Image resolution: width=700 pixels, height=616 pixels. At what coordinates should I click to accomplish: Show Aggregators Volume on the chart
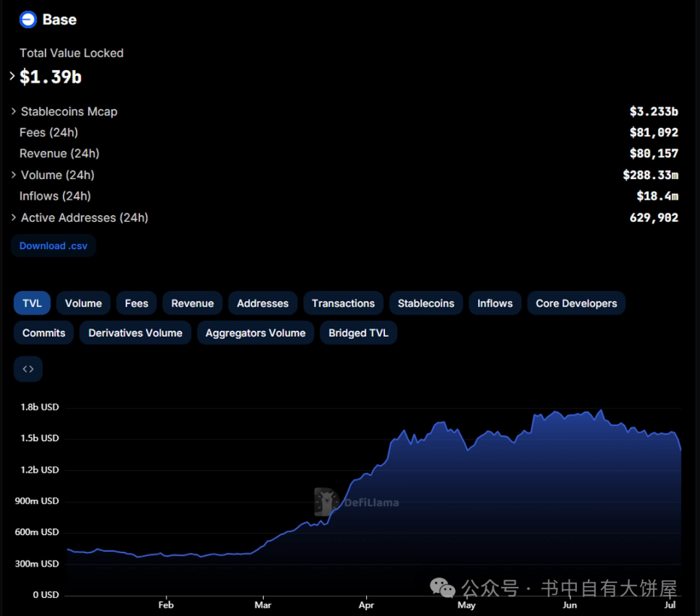[x=255, y=333]
